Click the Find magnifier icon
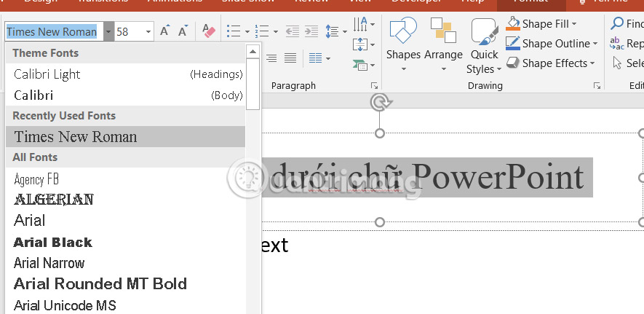Viewport: 644px width, 314px height. pyautogui.click(x=617, y=23)
